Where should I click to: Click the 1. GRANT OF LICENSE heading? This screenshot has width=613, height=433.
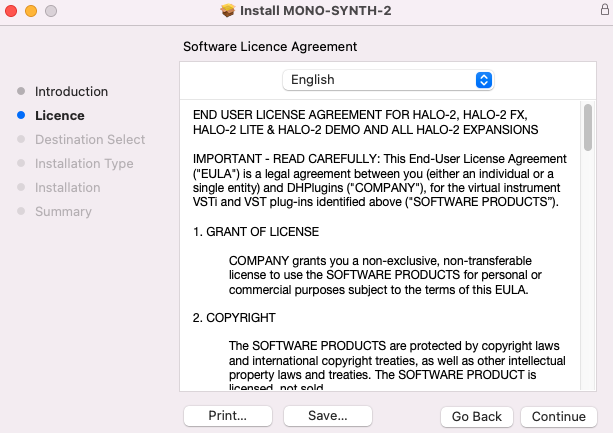[x=256, y=231]
